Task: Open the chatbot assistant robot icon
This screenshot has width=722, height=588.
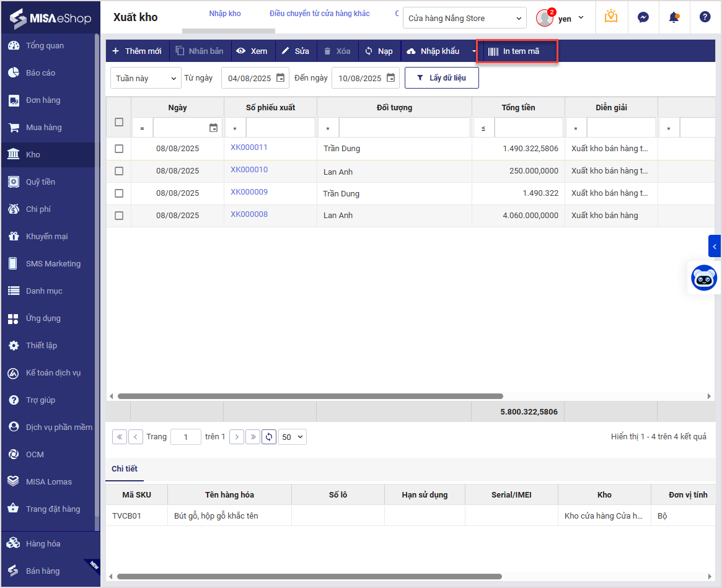Action: 704,278
